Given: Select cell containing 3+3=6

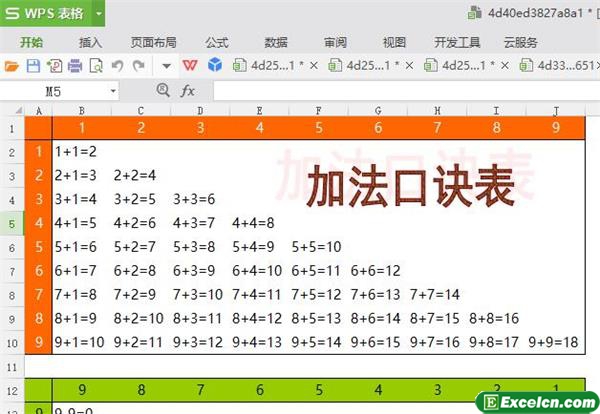Looking at the screenshot, I should pyautogui.click(x=200, y=199).
